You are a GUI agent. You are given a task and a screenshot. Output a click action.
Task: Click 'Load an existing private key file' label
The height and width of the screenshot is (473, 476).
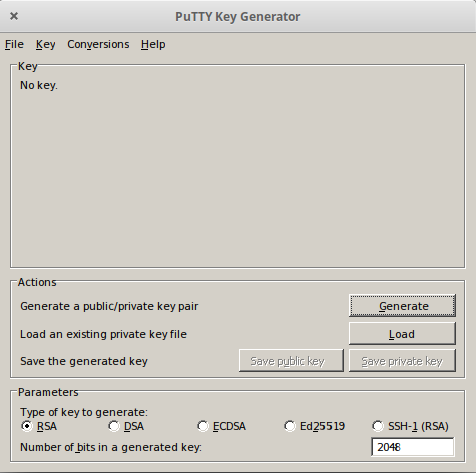click(x=103, y=334)
